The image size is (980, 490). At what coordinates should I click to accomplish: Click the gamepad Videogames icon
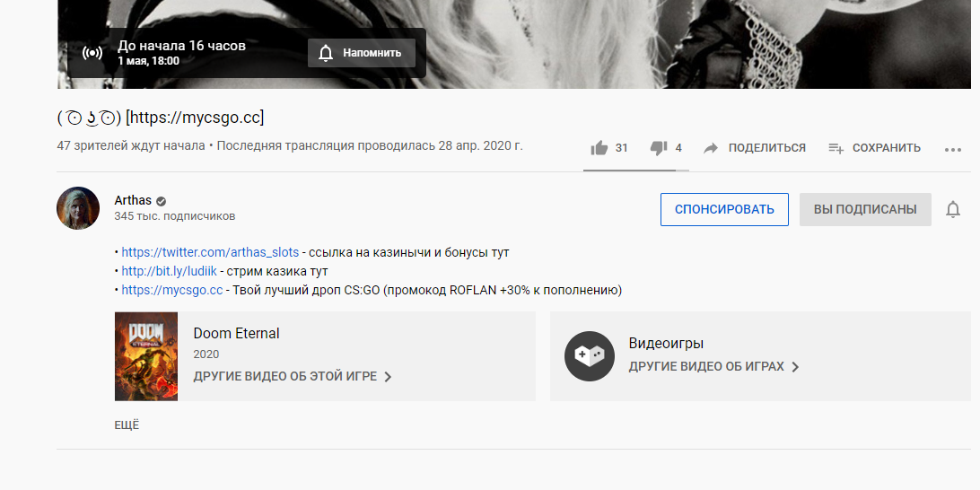click(x=589, y=355)
